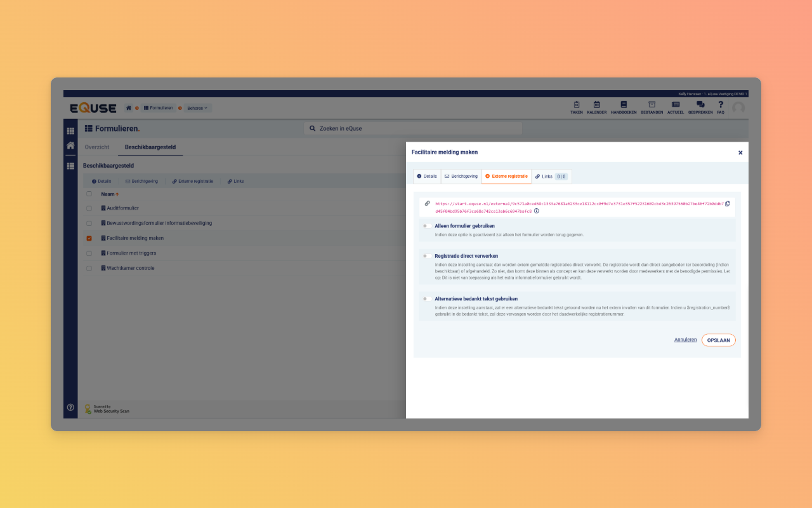
Task: Uncheck the Facilitaire melding maken checkbox
Action: click(89, 238)
